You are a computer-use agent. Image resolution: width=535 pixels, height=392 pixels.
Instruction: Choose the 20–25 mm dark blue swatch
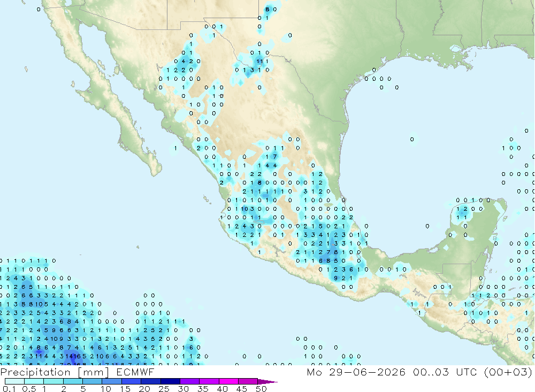point(150,381)
